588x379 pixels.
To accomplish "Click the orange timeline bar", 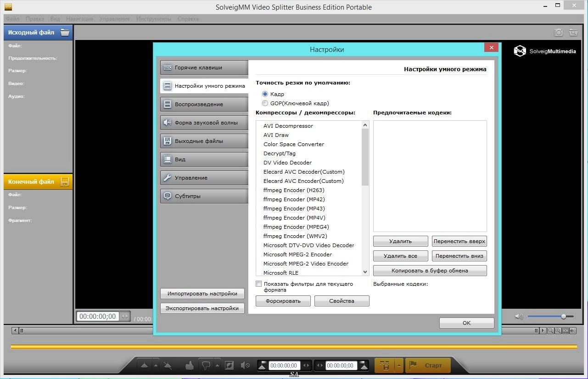I will pyautogui.click(x=294, y=347).
